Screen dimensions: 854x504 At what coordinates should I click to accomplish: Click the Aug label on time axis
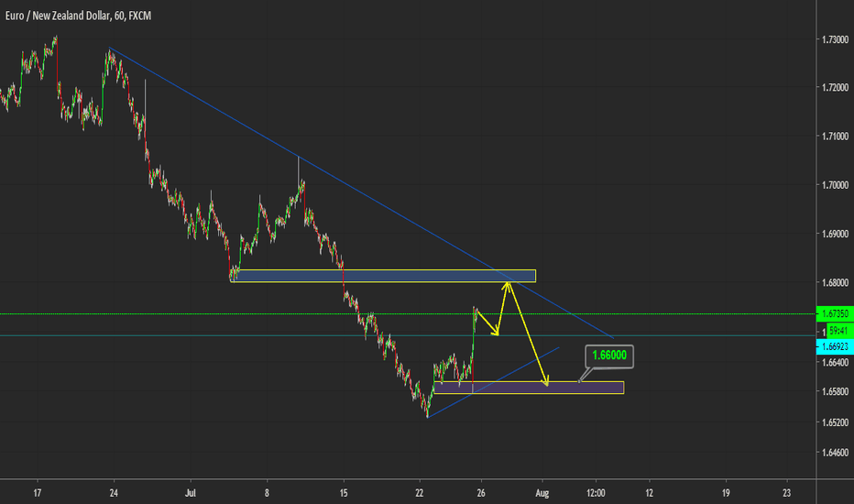pyautogui.click(x=542, y=493)
